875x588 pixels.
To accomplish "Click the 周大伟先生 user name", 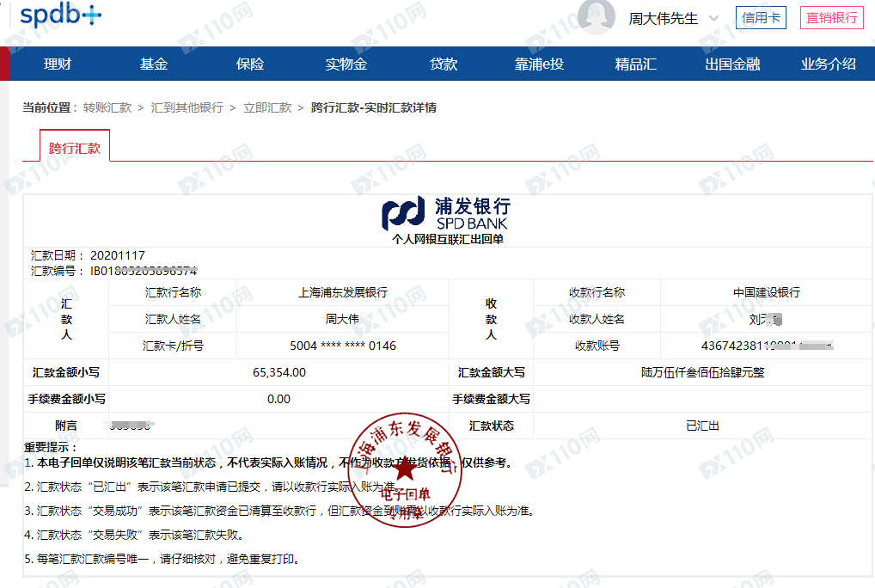I will [663, 18].
